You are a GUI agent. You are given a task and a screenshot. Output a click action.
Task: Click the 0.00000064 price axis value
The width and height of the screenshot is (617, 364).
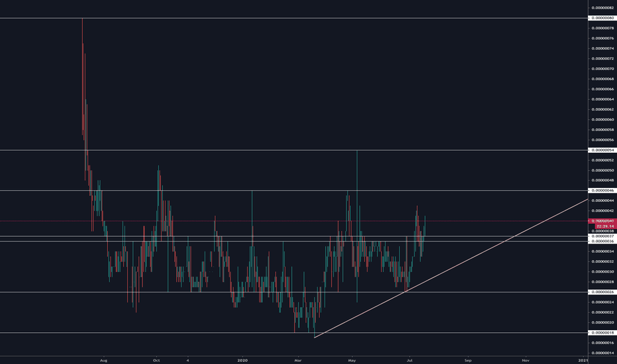tap(603, 99)
